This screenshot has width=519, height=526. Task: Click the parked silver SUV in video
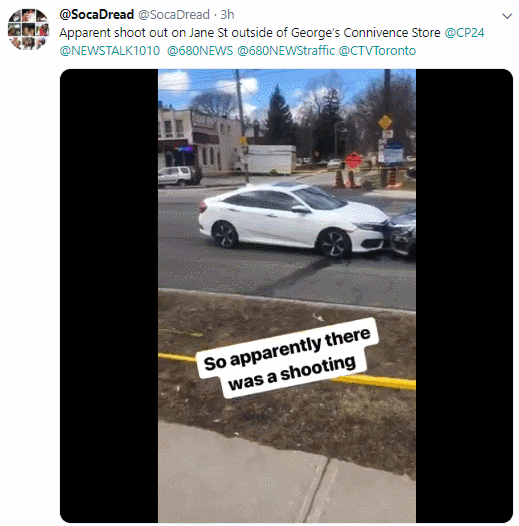pyautogui.click(x=180, y=175)
